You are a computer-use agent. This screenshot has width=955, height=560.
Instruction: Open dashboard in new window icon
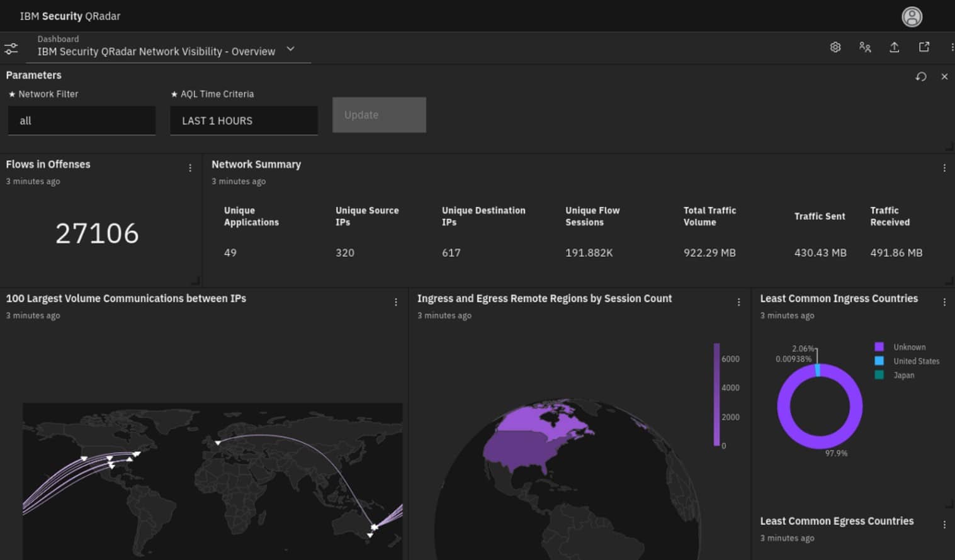tap(924, 47)
